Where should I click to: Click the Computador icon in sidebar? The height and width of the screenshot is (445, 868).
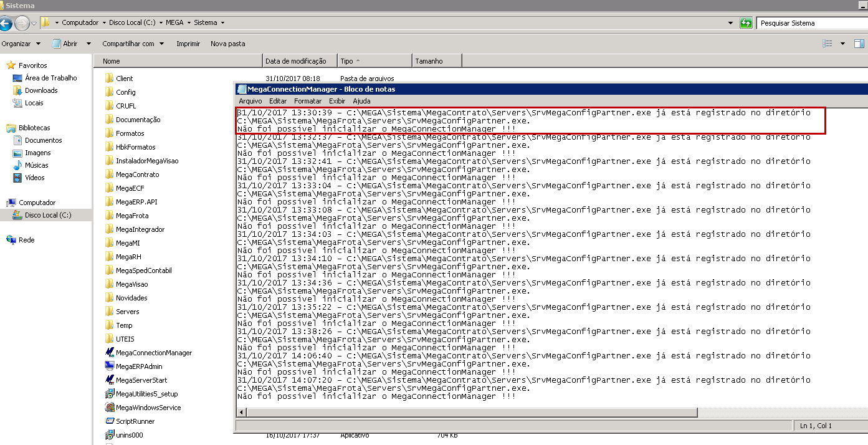(11, 203)
